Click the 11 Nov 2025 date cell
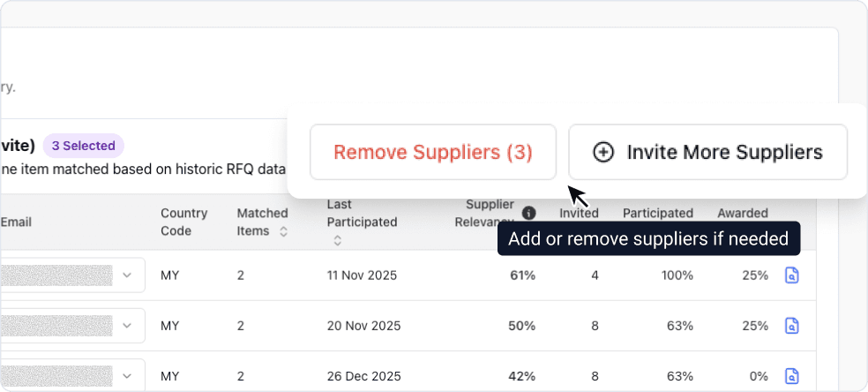This screenshot has width=868, height=392. point(362,275)
